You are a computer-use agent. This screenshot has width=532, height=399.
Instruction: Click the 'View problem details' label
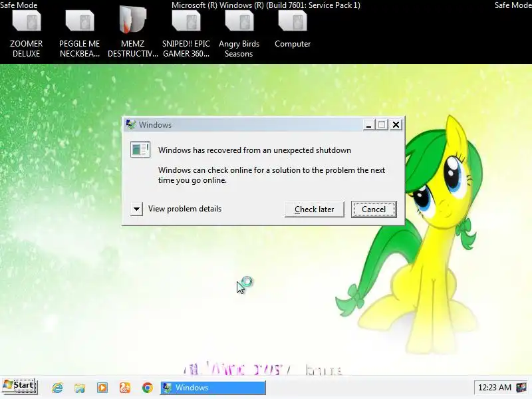185,209
